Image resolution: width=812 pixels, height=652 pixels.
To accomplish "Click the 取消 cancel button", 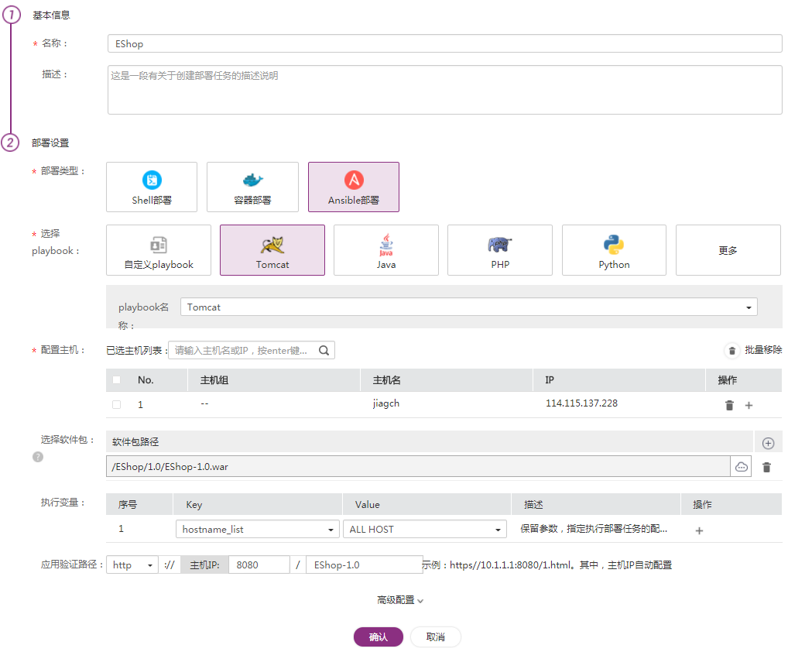I will click(x=436, y=637).
